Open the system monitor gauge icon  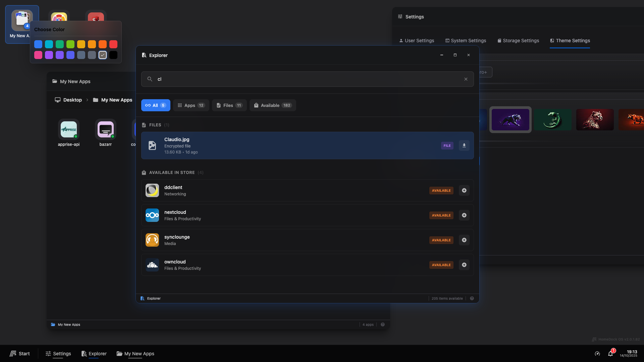[597, 354]
